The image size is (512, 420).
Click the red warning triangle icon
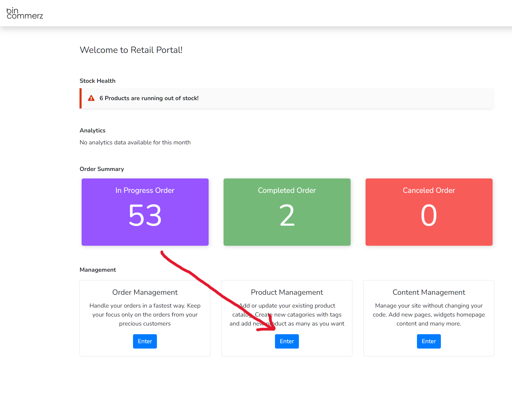pyautogui.click(x=91, y=98)
